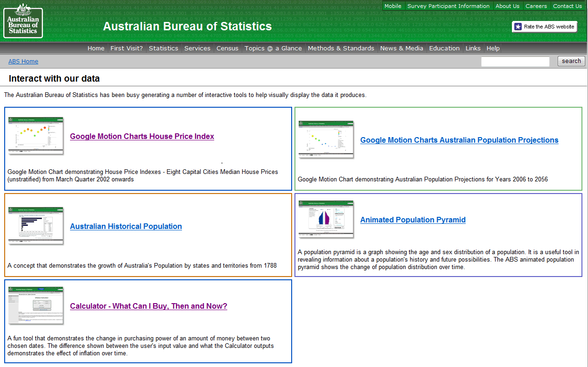Open the Population Projections motion chart thumbnail
The width and height of the screenshot is (588, 367).
(x=326, y=139)
